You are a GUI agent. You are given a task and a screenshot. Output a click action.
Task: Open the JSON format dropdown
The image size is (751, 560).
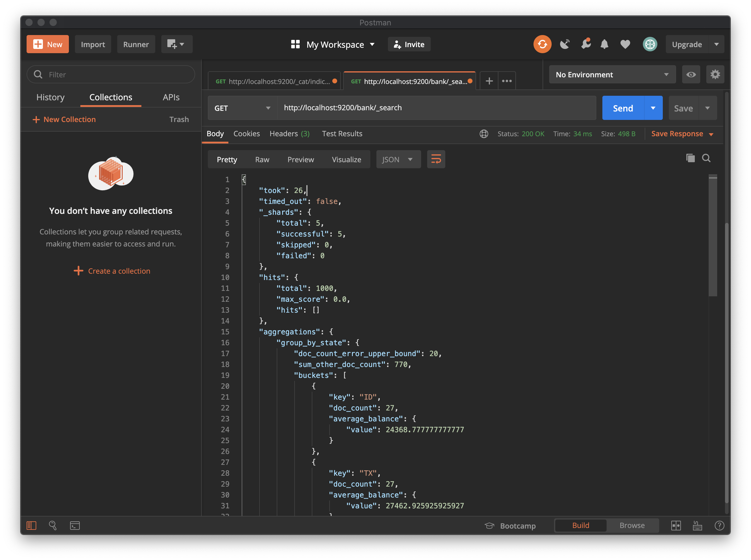tap(398, 159)
